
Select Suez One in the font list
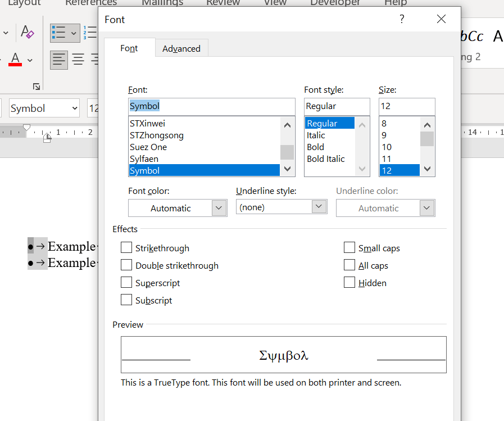click(205, 147)
